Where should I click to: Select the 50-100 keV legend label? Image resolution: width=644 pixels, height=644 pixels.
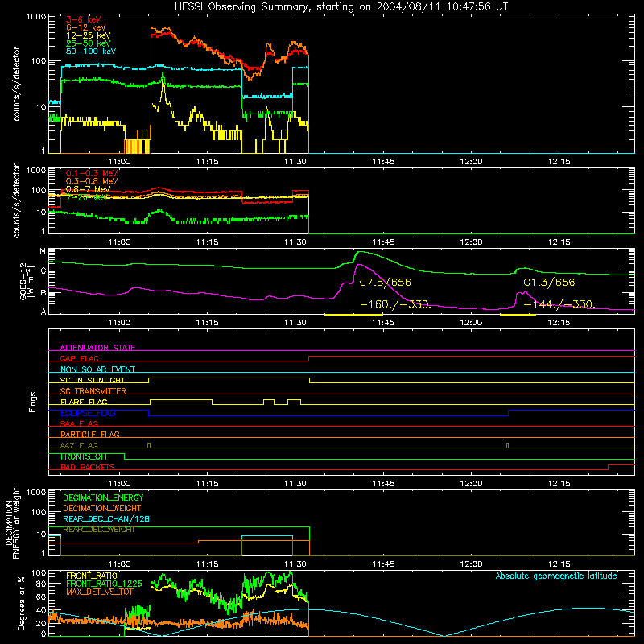coord(91,51)
